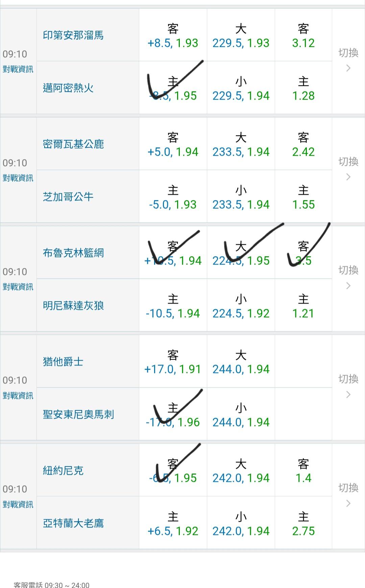Select the 明尼蘇達灰狼 team name
This screenshot has width=365, height=588.
[x=73, y=306]
